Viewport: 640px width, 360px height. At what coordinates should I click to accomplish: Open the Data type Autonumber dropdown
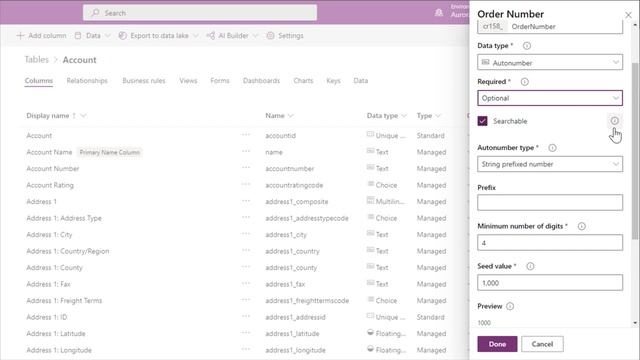(550, 62)
